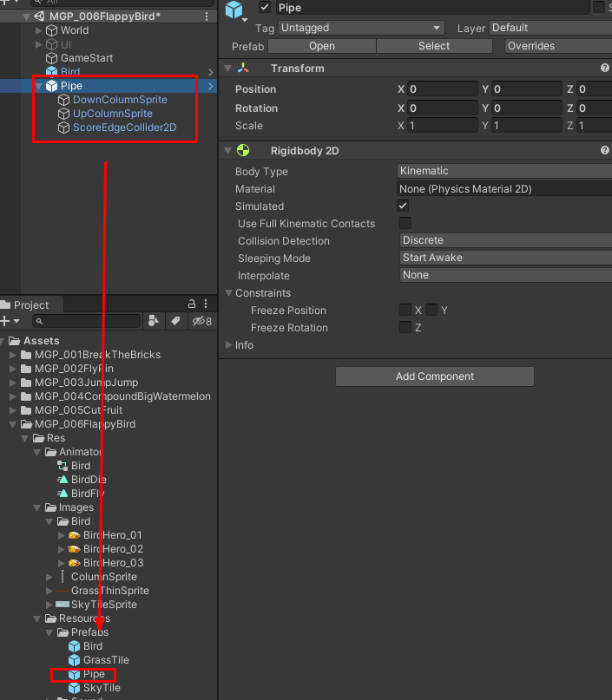This screenshot has width=612, height=700.
Task: Open Collision Detection dropdown
Action: tap(506, 240)
